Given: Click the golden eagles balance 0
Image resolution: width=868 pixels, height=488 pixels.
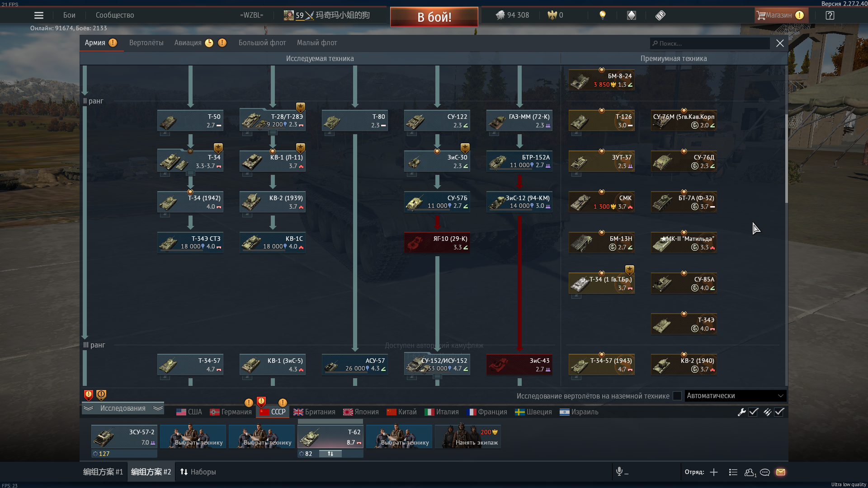Looking at the screenshot, I should [x=555, y=15].
